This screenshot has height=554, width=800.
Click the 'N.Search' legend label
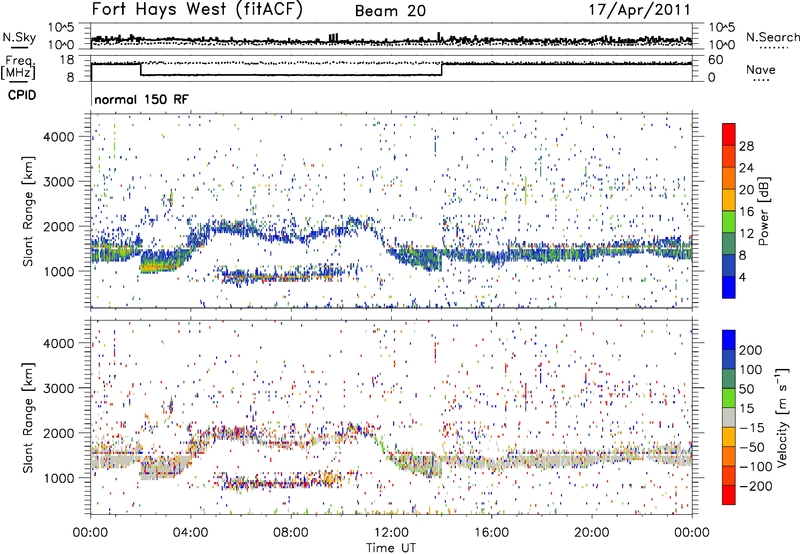click(773, 37)
